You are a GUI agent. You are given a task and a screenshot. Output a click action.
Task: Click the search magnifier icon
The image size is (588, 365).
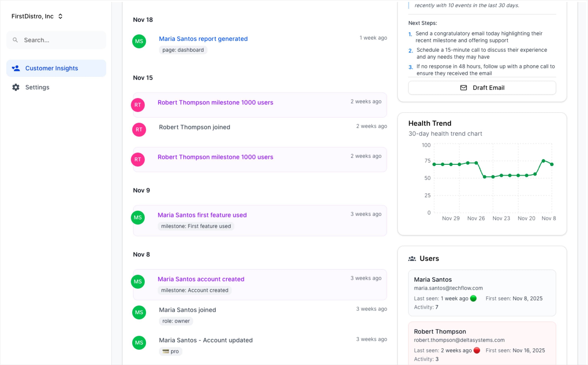pyautogui.click(x=15, y=40)
